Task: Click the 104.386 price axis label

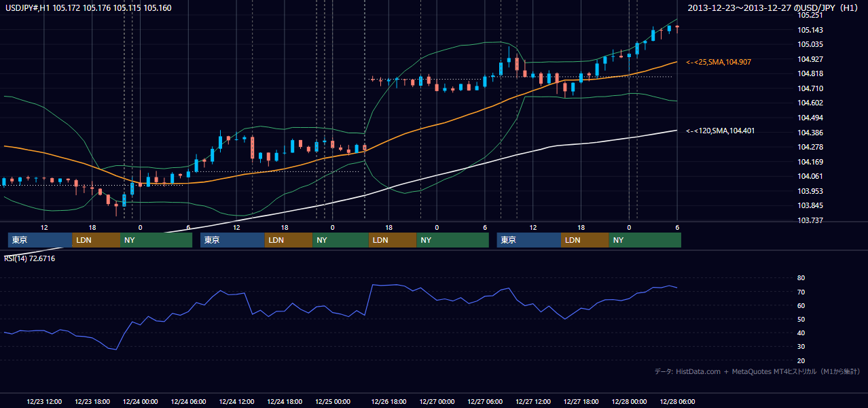Action: 810,133
